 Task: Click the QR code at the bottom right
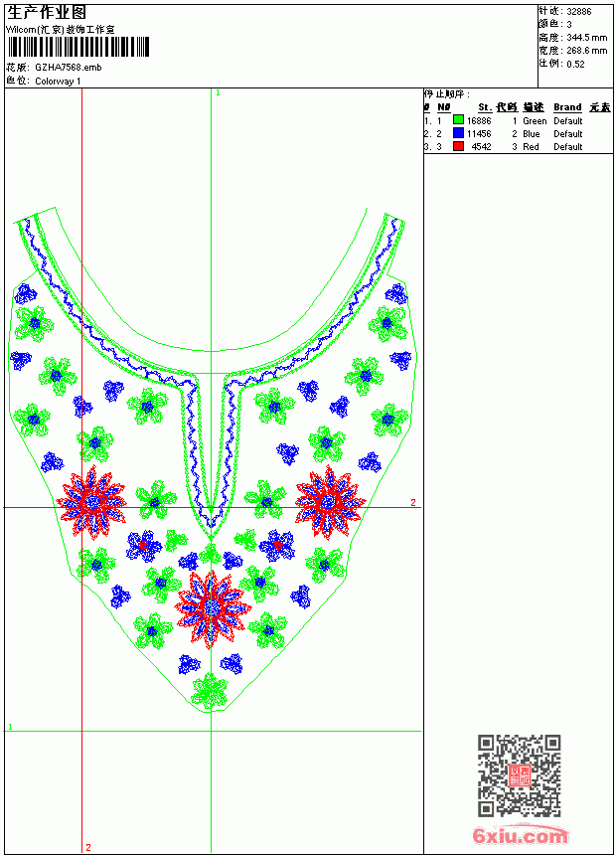pyautogui.click(x=519, y=775)
